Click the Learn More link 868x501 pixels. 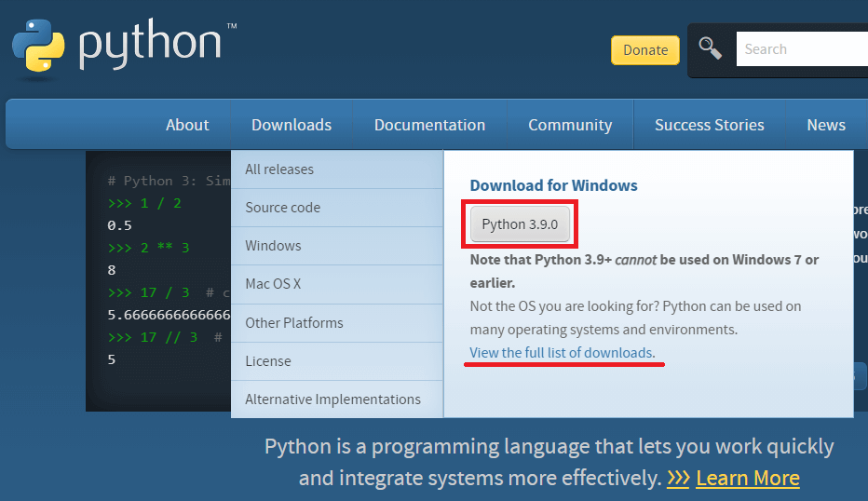748,478
